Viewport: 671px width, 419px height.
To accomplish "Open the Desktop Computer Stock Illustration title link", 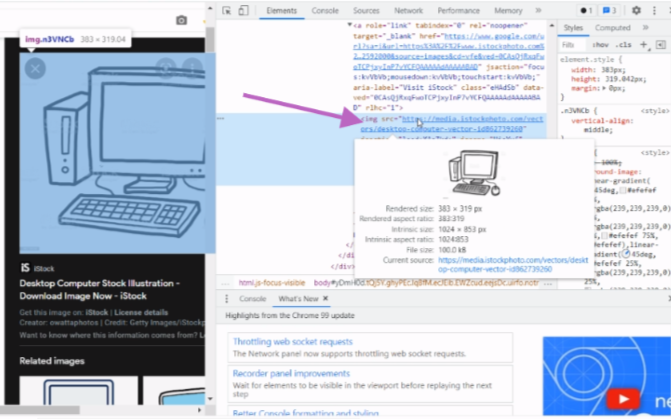I will point(99,290).
